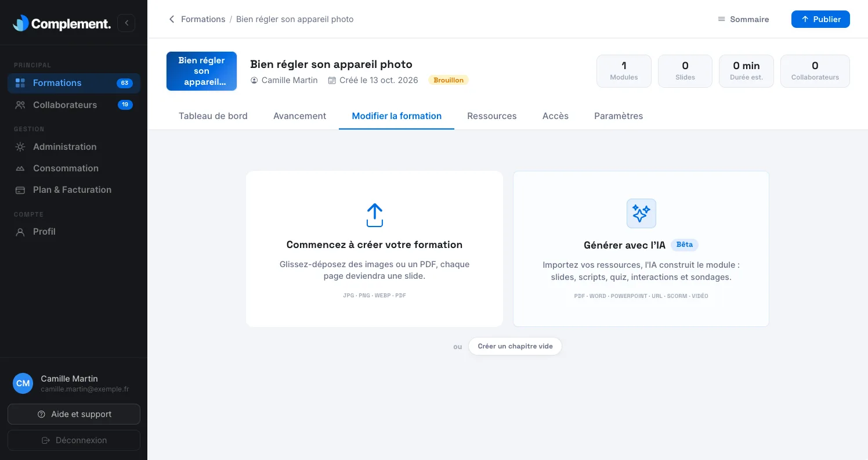Image resolution: width=868 pixels, height=460 pixels.
Task: Click the Publier button
Action: [820, 19]
